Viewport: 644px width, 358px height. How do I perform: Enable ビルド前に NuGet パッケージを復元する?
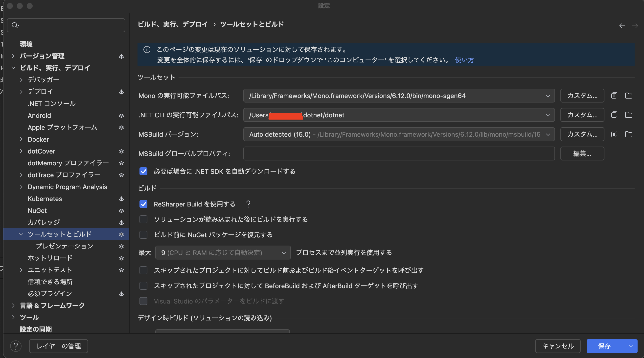143,235
